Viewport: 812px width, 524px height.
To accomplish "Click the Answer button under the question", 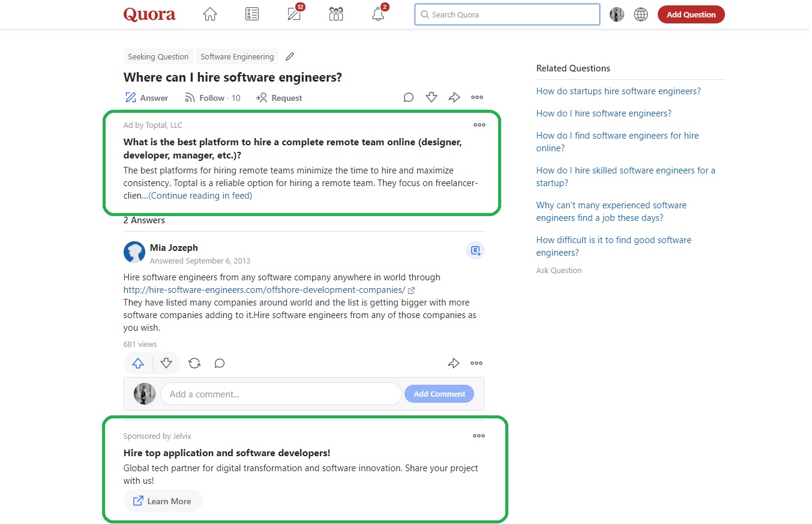I will coord(147,98).
